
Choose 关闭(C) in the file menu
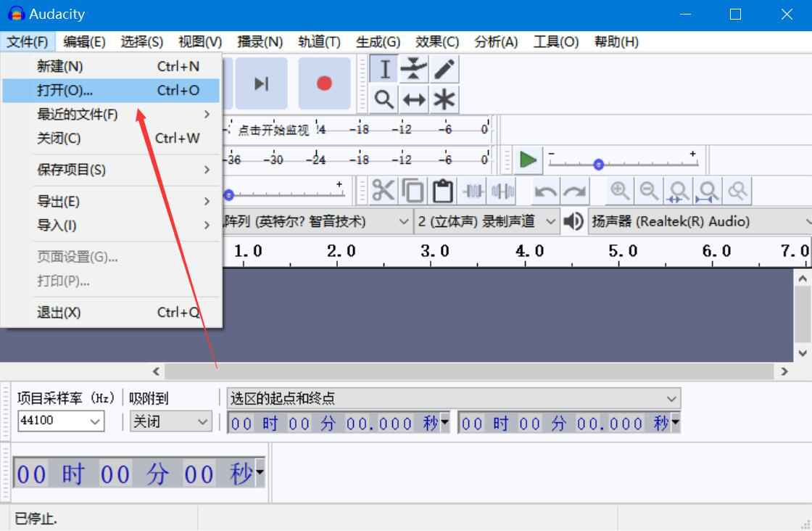(111, 138)
